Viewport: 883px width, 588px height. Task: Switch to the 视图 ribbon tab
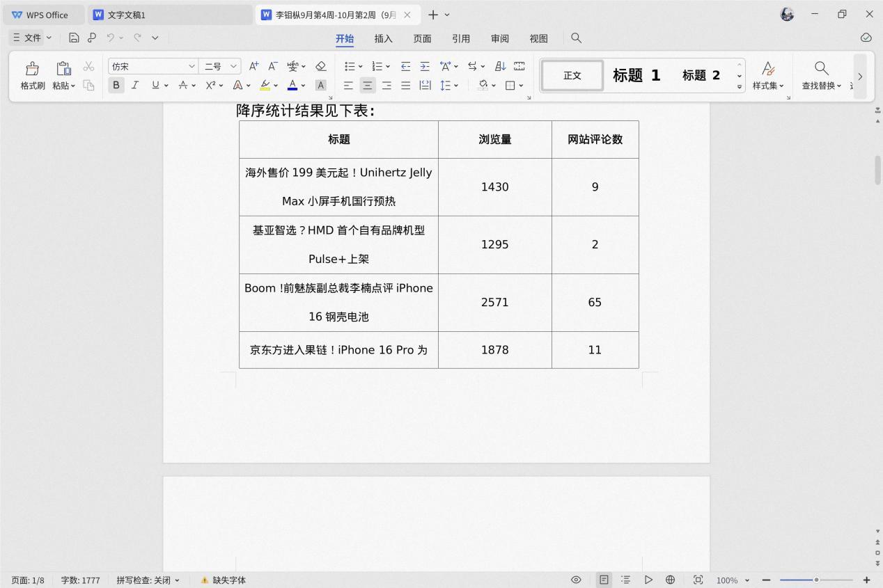click(x=538, y=38)
